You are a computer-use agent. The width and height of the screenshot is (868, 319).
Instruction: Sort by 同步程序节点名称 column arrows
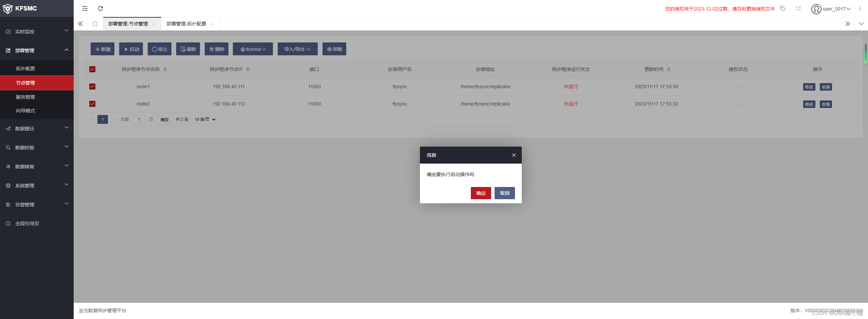tap(165, 69)
